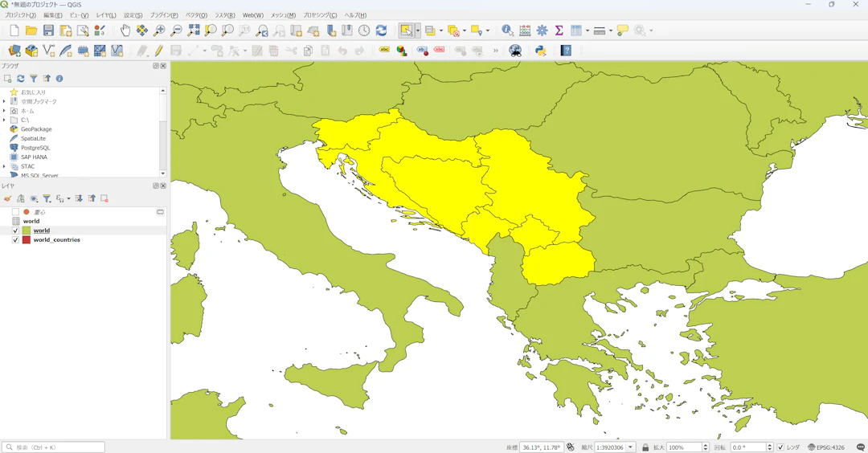Open the scale combo box dropdown
The width and height of the screenshot is (868, 453).
point(631,447)
